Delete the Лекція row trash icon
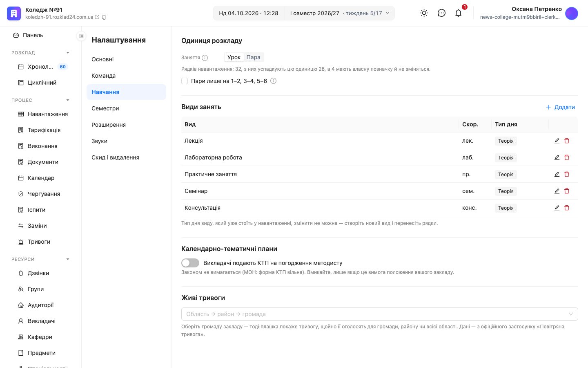 (x=567, y=141)
